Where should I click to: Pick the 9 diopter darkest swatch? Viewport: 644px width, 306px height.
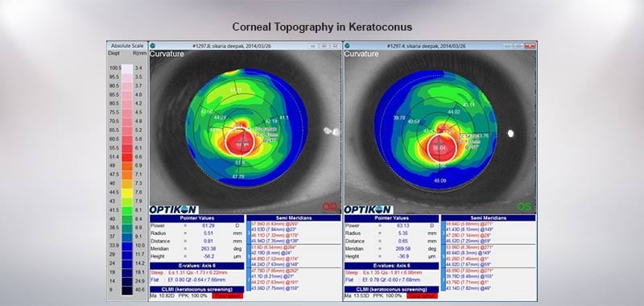[x=127, y=290]
